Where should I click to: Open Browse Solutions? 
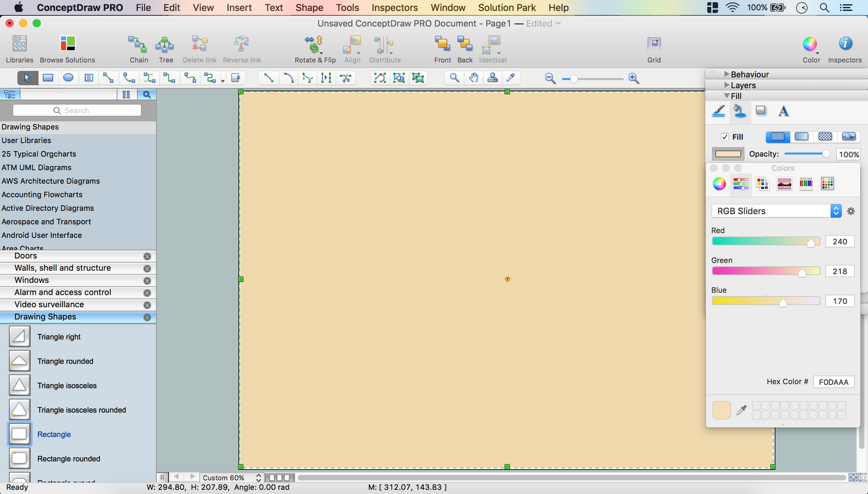point(68,49)
